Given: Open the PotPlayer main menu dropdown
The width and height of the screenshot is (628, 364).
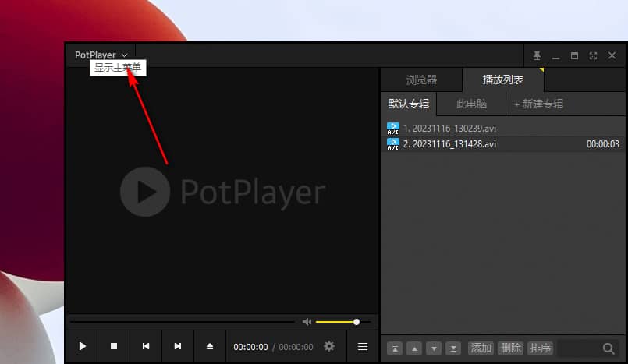Looking at the screenshot, I should pyautogui.click(x=101, y=55).
